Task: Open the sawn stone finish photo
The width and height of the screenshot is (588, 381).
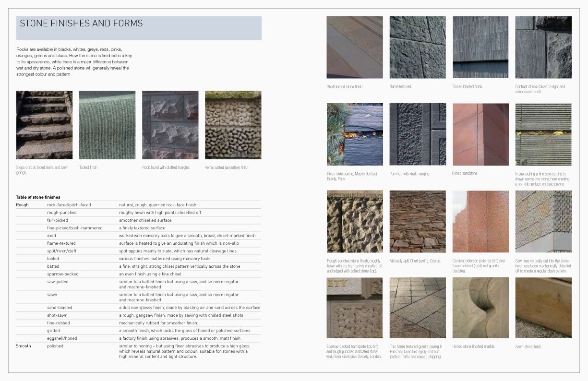Action: point(543,308)
